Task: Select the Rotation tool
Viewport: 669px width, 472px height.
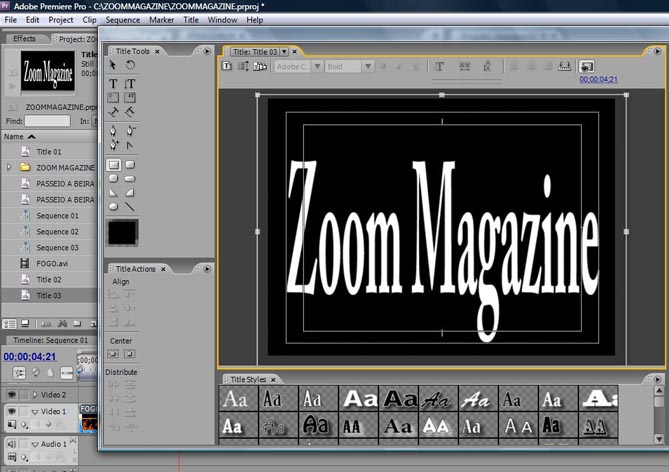Action: (x=130, y=65)
